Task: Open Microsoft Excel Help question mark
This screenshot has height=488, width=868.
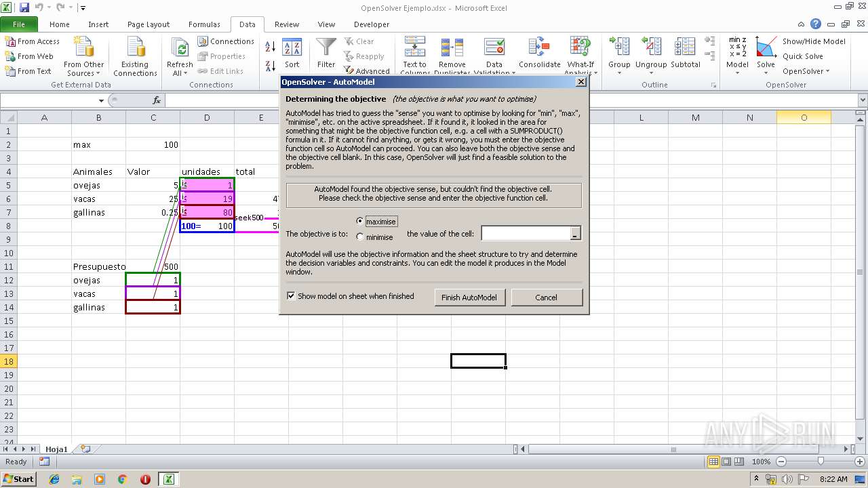Action: 816,24
